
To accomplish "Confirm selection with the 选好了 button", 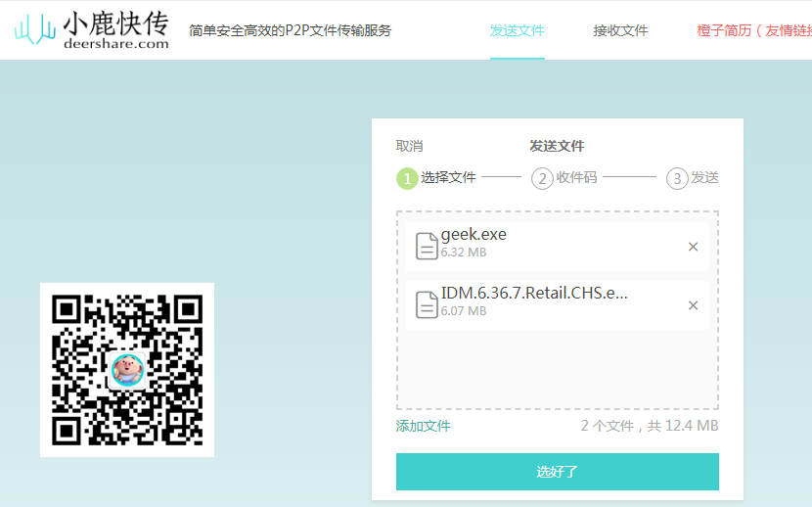I will (x=558, y=472).
